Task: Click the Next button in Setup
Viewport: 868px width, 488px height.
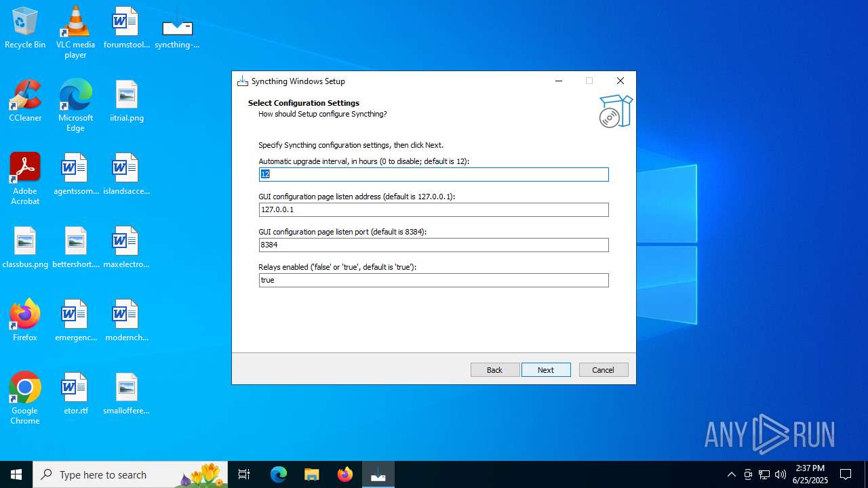Action: [x=546, y=370]
